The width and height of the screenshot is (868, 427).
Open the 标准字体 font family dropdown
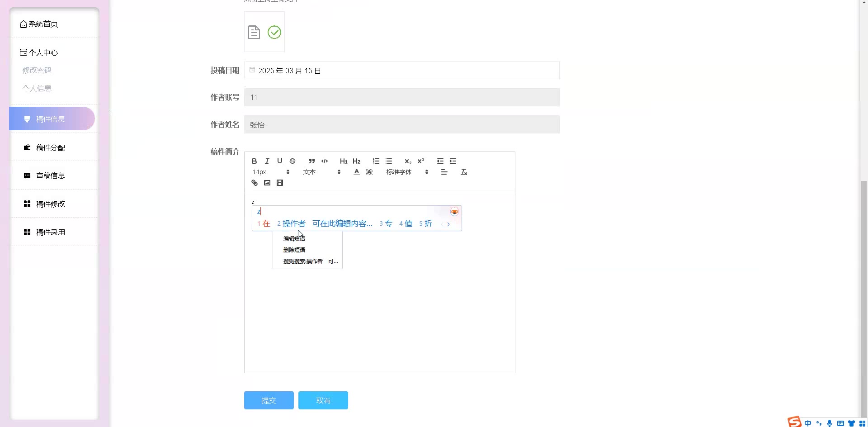[x=407, y=172]
